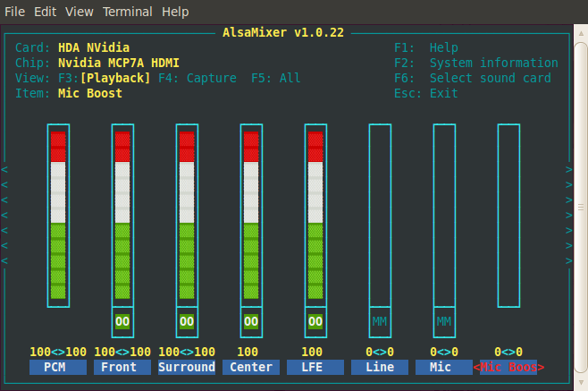Toggle mute indicator under Center channel

tap(251, 320)
